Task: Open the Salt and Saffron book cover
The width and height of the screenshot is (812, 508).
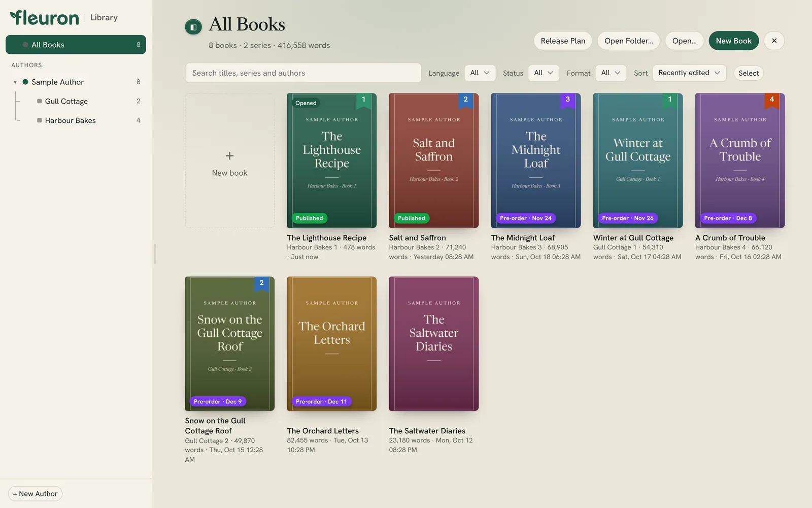Action: [433, 161]
